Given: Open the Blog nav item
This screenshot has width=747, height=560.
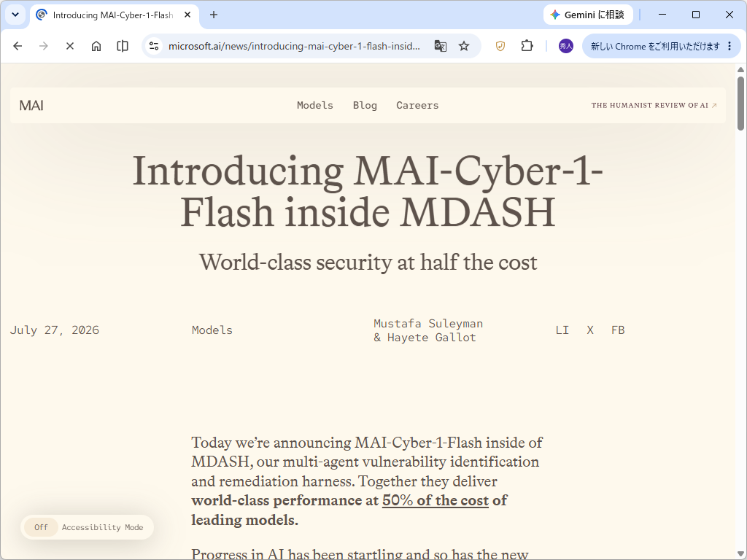Looking at the screenshot, I should pyautogui.click(x=365, y=105).
